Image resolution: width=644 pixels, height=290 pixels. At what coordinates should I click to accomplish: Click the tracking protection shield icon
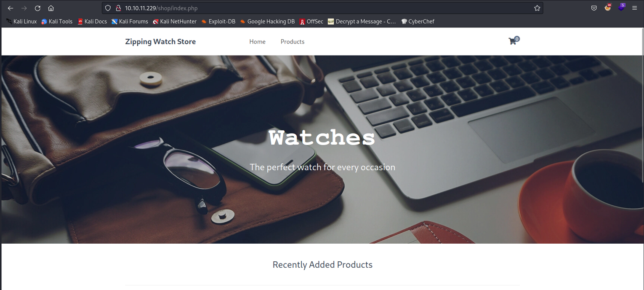108,8
